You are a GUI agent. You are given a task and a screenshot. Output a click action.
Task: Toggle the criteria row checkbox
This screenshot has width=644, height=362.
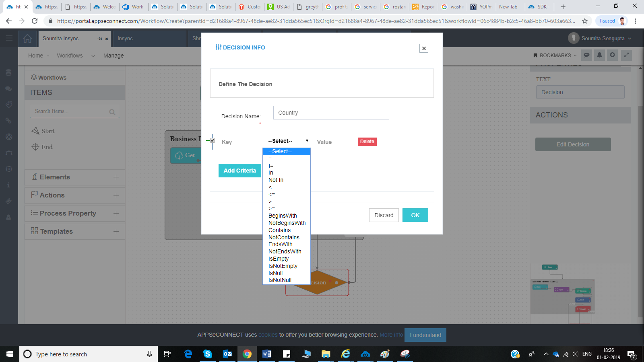(x=213, y=141)
